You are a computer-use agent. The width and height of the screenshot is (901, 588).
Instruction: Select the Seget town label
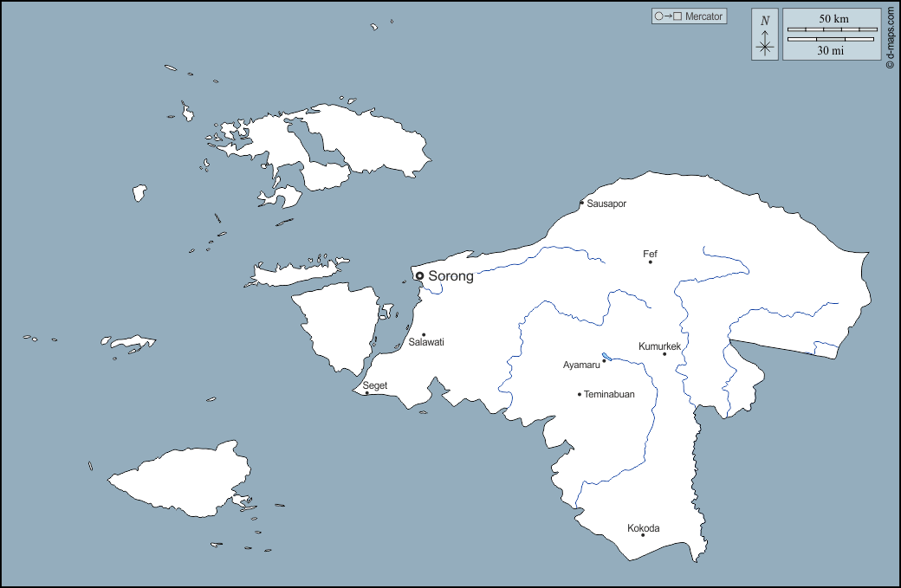(374, 386)
